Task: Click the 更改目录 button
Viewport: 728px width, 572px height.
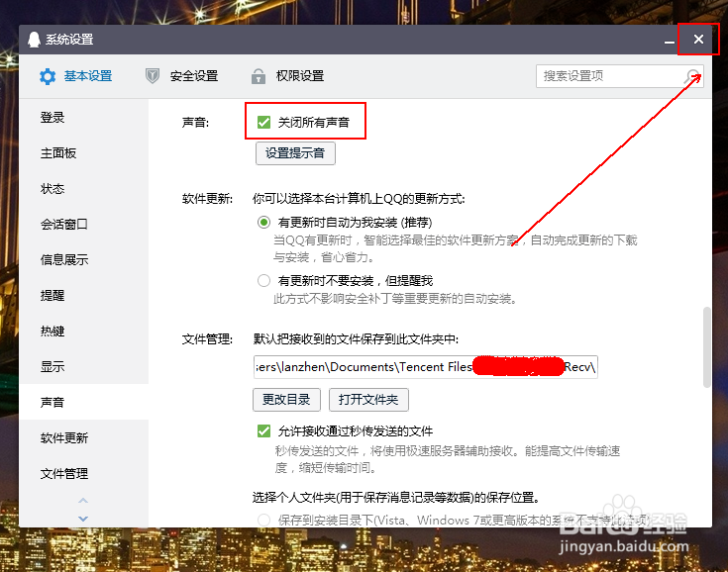Action: click(x=286, y=400)
